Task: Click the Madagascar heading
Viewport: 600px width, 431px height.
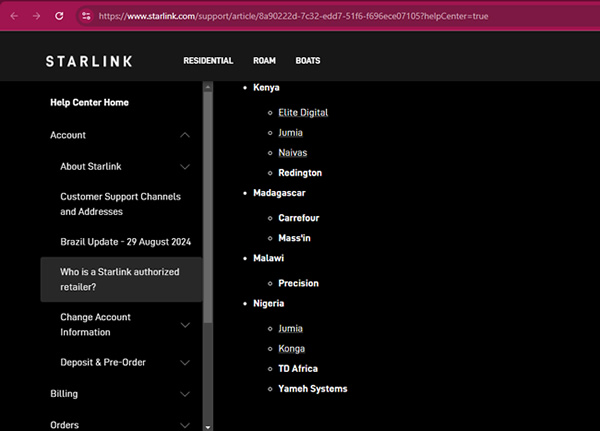Action: click(279, 193)
